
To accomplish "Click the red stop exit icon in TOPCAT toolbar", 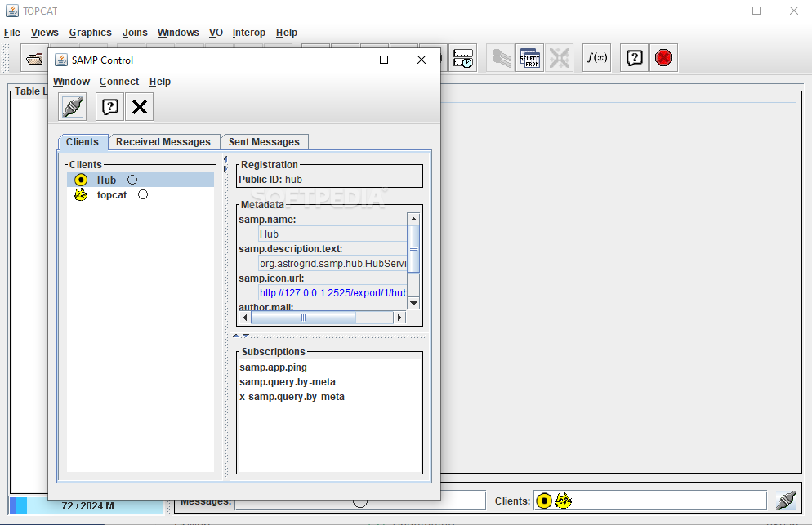I will point(663,58).
